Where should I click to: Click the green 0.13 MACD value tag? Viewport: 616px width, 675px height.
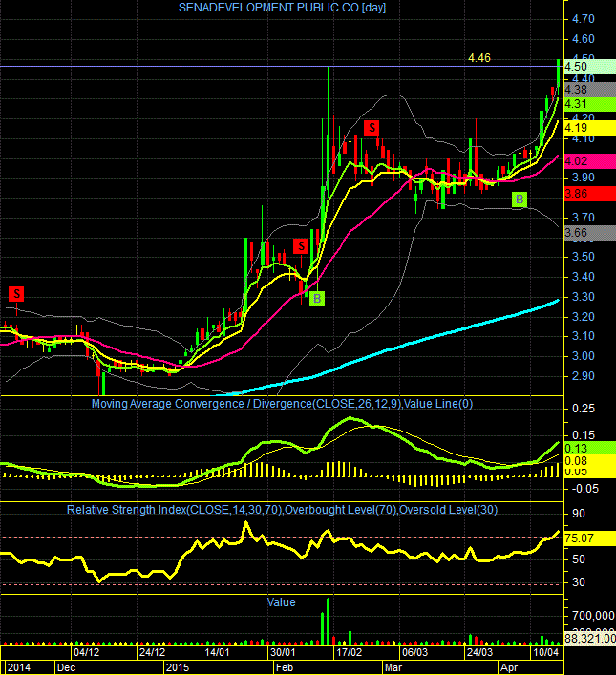point(589,448)
